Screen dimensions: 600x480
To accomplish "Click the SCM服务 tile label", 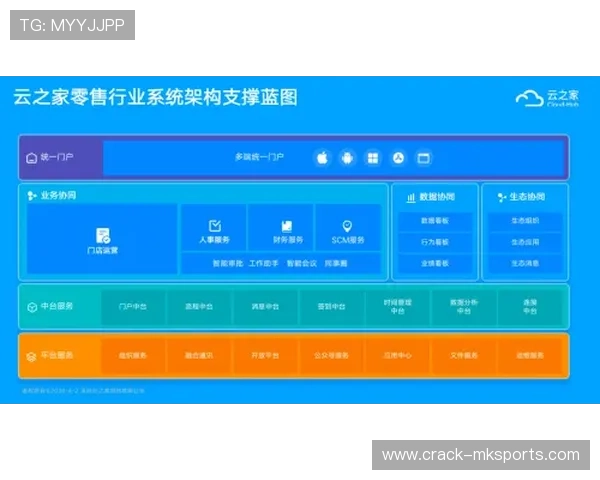I will 348,240.
